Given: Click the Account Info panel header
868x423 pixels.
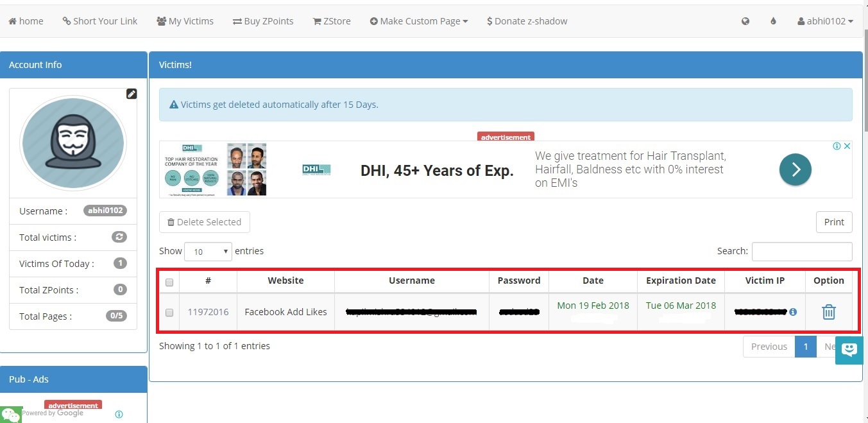Looking at the screenshot, I should click(74, 65).
